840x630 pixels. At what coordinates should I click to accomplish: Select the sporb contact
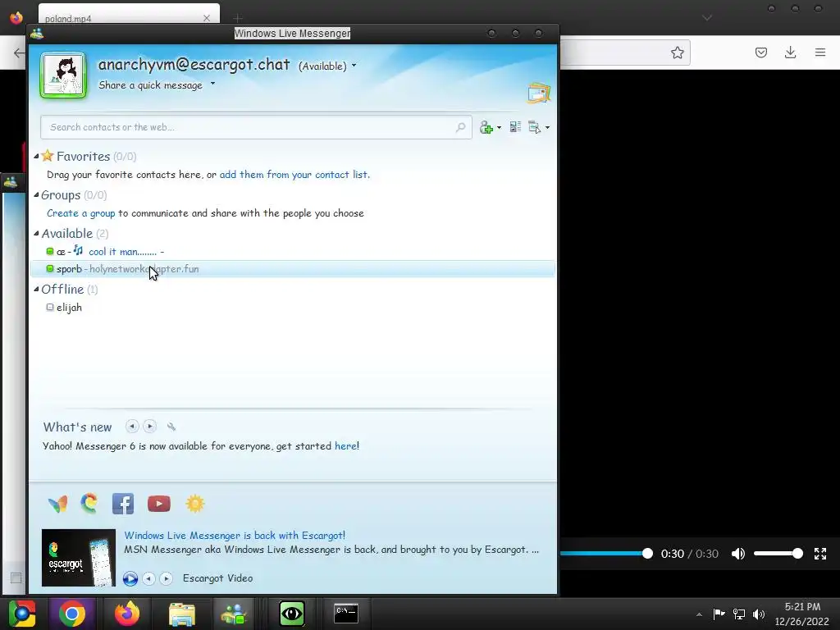293,269
